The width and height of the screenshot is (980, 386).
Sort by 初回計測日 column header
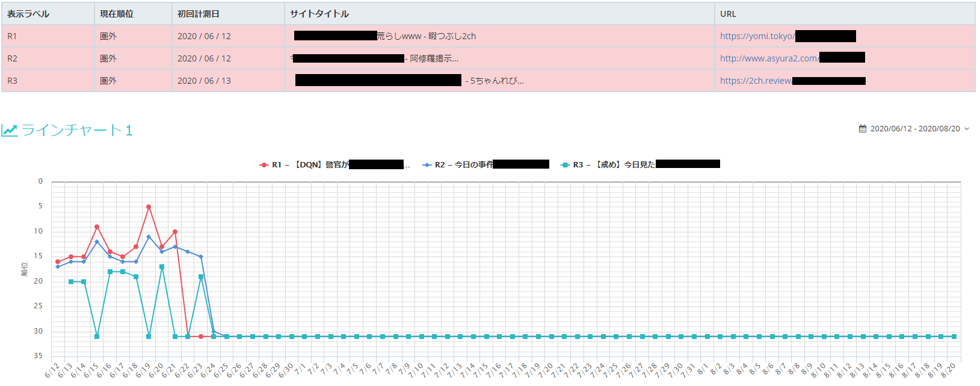point(199,14)
